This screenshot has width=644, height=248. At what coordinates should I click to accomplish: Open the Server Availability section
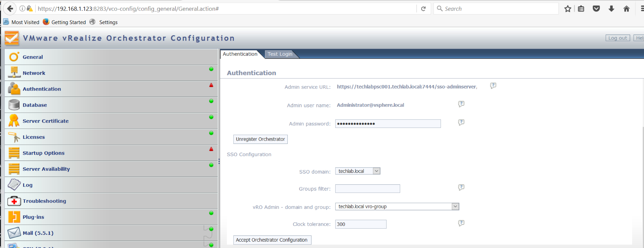click(111, 169)
